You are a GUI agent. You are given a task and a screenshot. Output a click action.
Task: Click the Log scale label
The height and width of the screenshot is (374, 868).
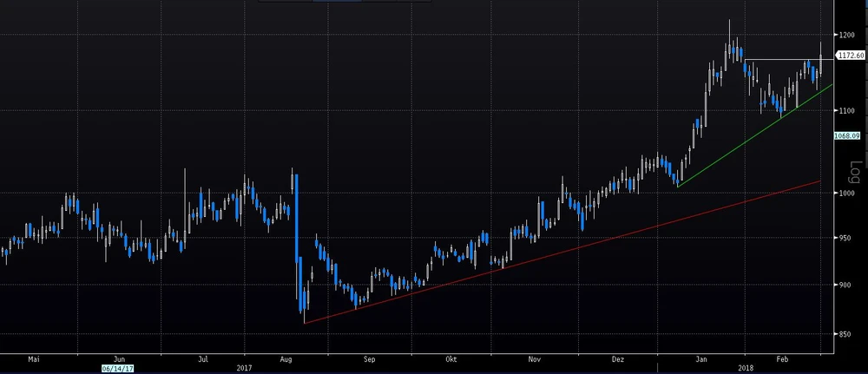pyautogui.click(x=855, y=172)
